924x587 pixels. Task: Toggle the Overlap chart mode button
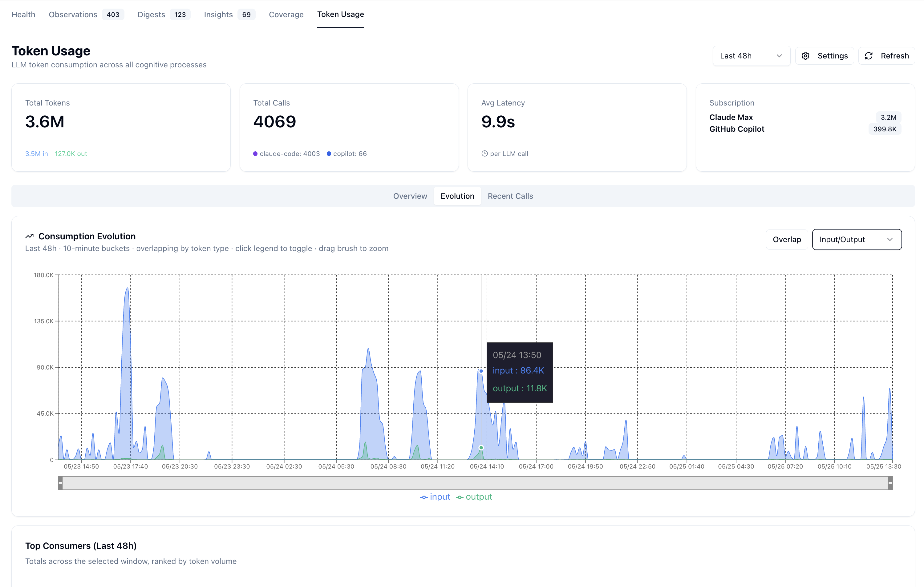787,240
